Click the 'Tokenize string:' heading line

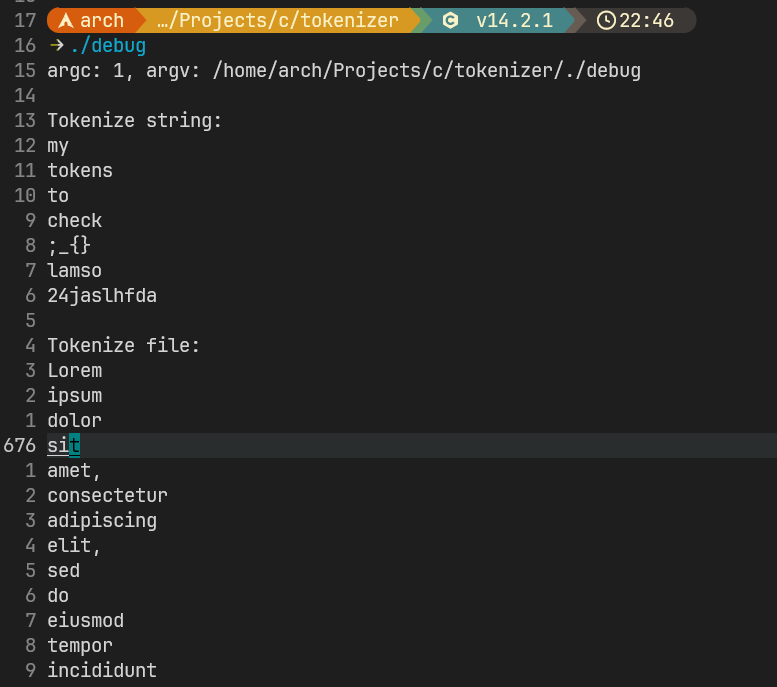pos(134,120)
